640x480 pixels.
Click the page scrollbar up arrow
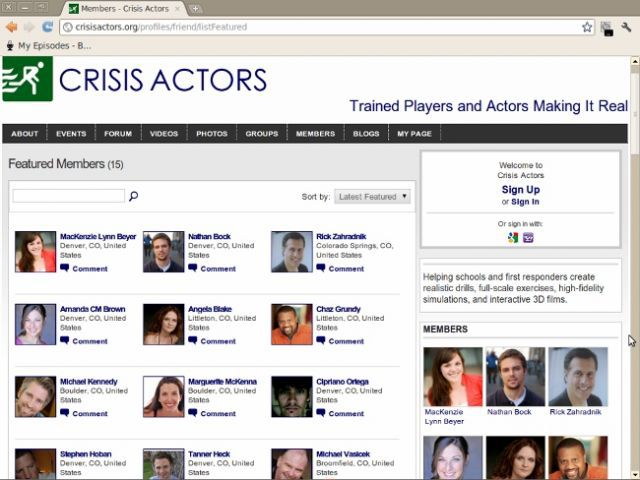pos(635,61)
